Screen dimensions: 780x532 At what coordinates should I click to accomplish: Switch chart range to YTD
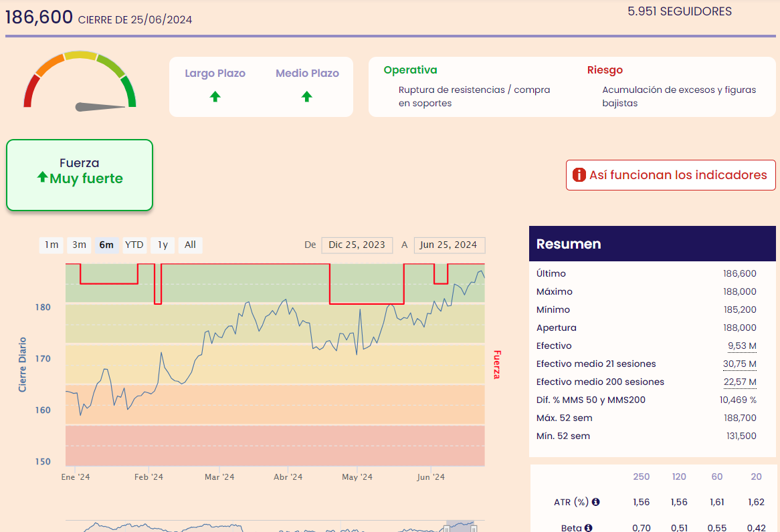coord(134,245)
